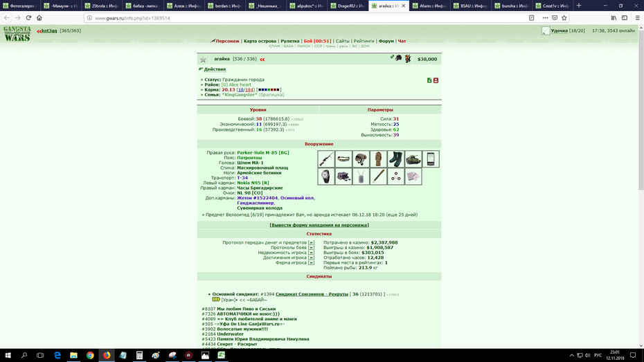Open the Бой [00:51] menu item
Screen dimensions: 644x362
[x=317, y=41]
